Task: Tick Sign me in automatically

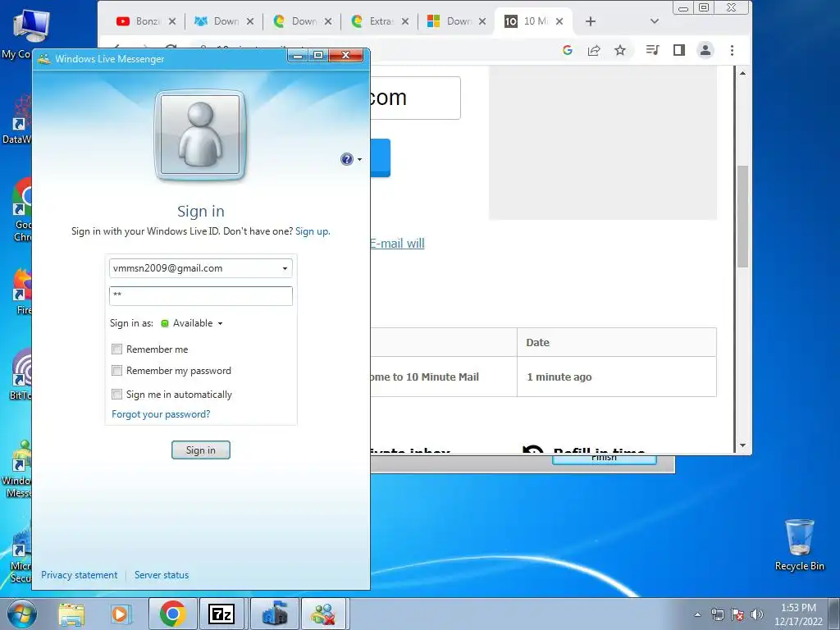Action: 116,395
